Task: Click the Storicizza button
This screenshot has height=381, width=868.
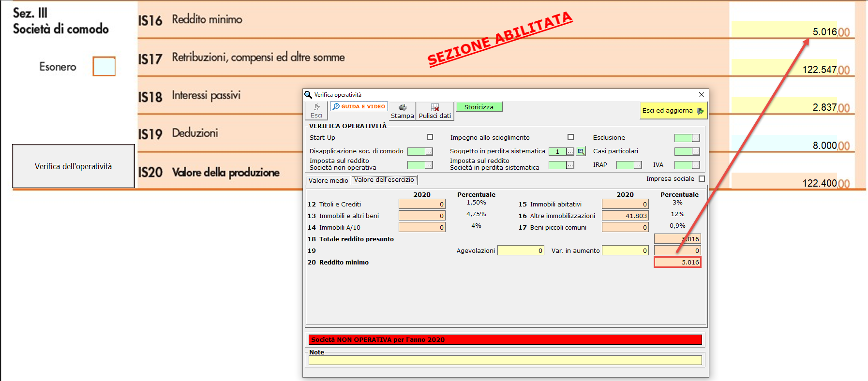Action: (x=479, y=107)
